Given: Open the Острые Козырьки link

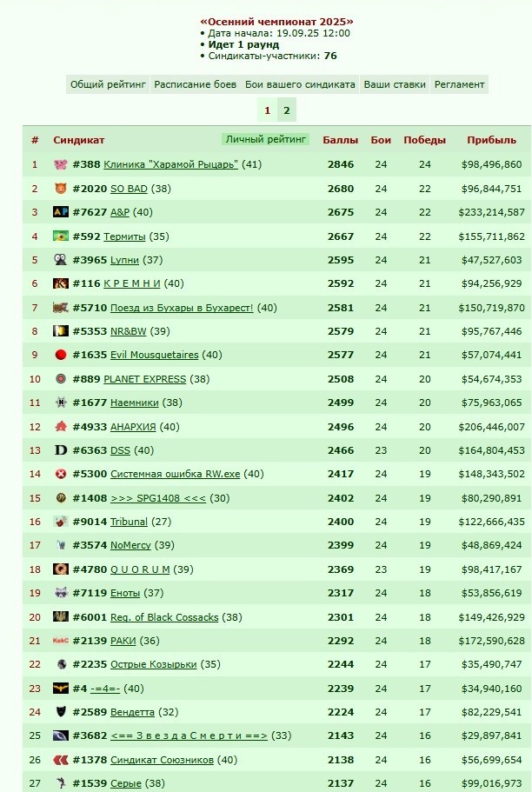Looking at the screenshot, I should pyautogui.click(x=154, y=664).
